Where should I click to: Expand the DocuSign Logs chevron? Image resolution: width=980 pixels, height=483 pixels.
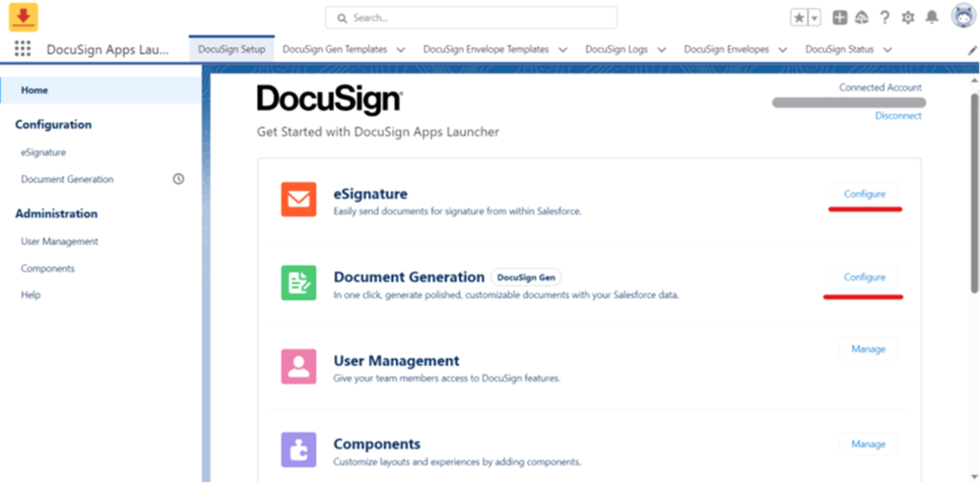(x=661, y=50)
